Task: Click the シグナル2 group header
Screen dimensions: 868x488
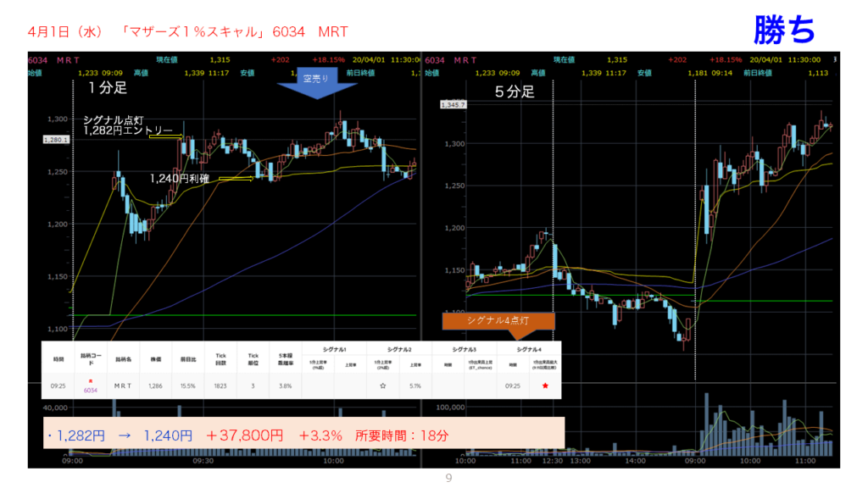Action: [399, 349]
